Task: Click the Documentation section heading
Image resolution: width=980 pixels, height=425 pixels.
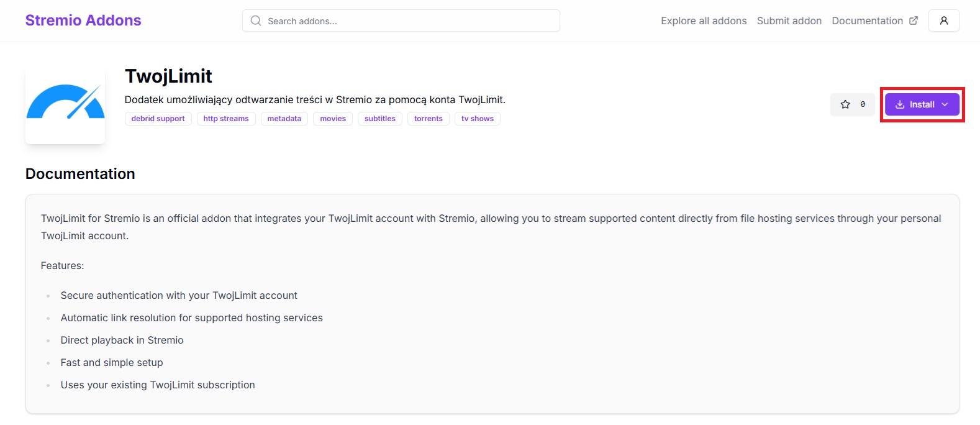Action: tap(80, 174)
